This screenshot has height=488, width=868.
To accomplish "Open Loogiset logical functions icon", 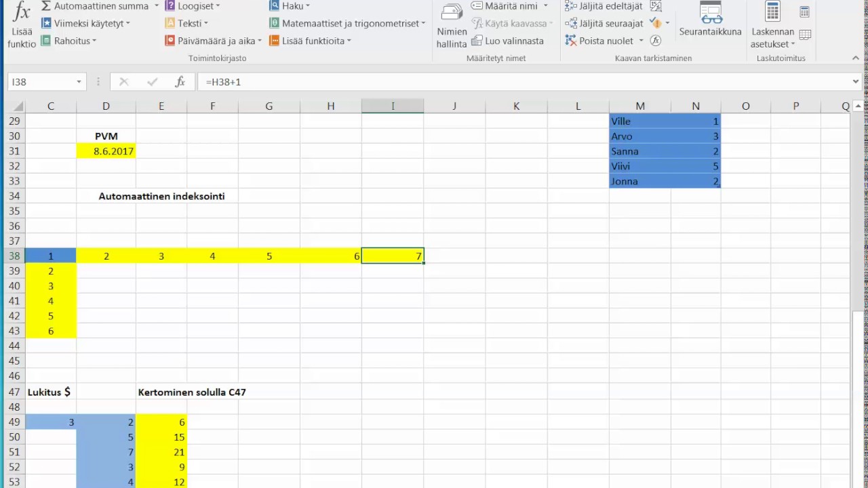I will [x=170, y=6].
